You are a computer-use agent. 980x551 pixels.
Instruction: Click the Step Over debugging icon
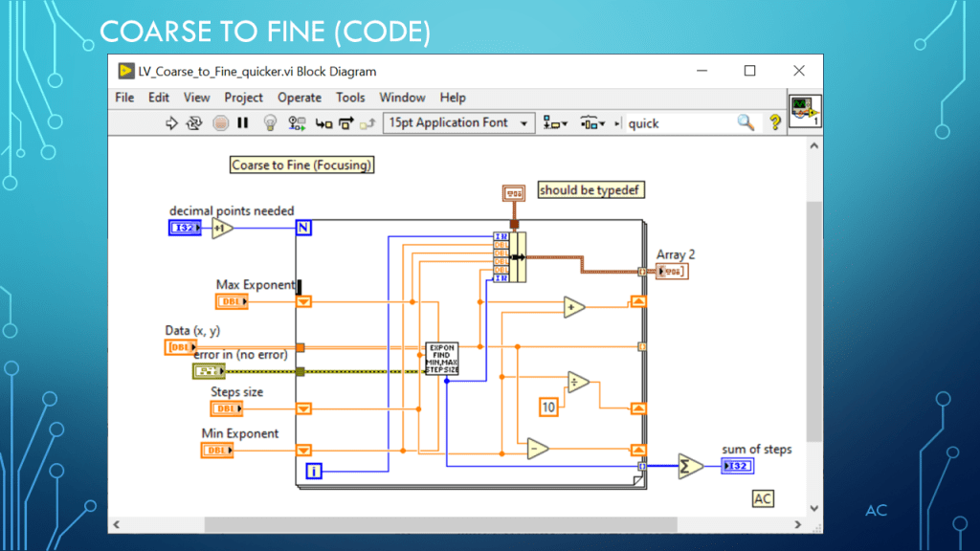click(345, 123)
